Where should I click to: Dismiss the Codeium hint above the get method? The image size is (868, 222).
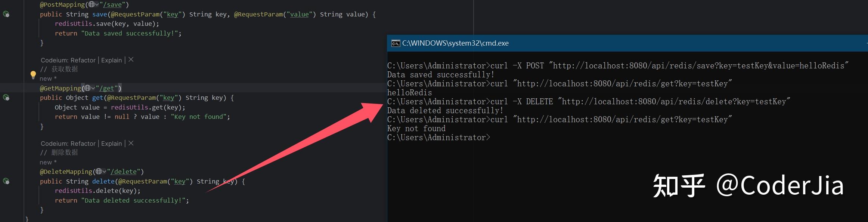131,60
